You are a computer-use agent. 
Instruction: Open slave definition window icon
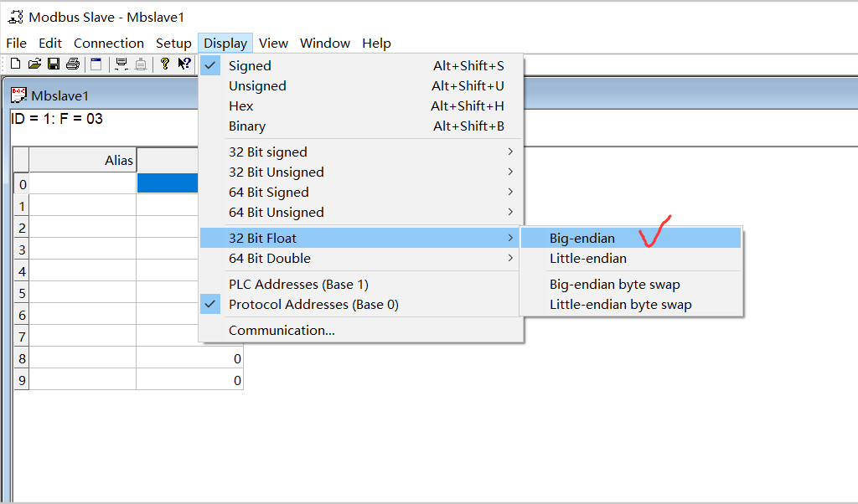(96, 64)
